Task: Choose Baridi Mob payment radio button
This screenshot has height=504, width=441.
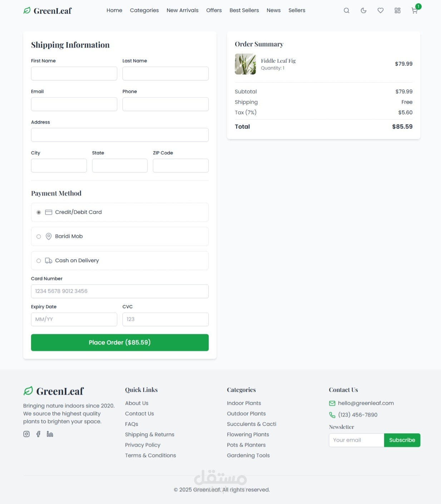Action: tap(39, 236)
